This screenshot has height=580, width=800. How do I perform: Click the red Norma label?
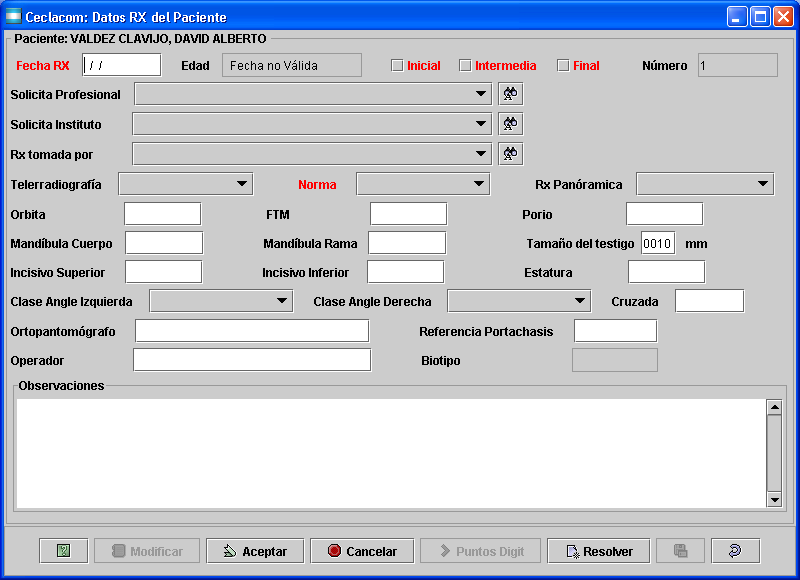317,184
